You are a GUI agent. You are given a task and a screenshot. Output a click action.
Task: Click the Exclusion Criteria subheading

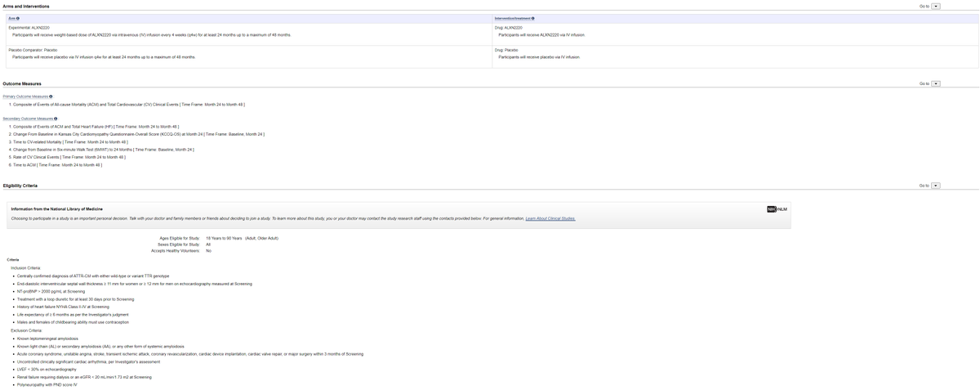(26, 330)
